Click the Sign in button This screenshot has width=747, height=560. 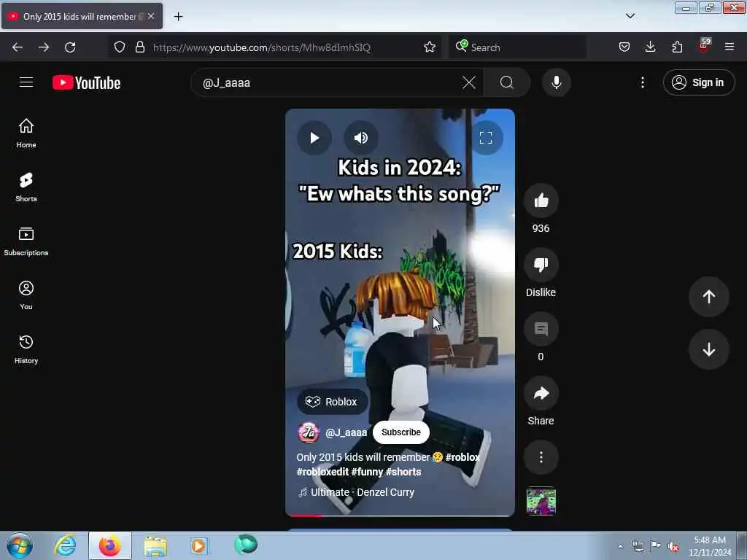click(698, 83)
